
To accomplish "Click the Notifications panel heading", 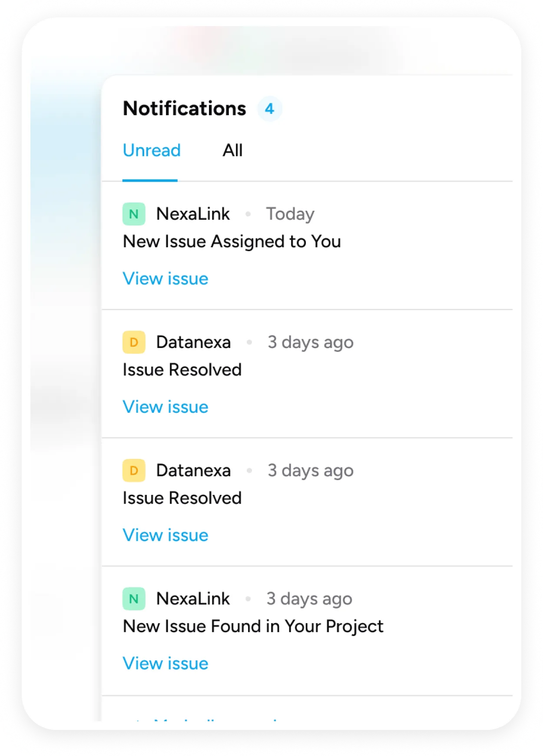I will pos(184,109).
